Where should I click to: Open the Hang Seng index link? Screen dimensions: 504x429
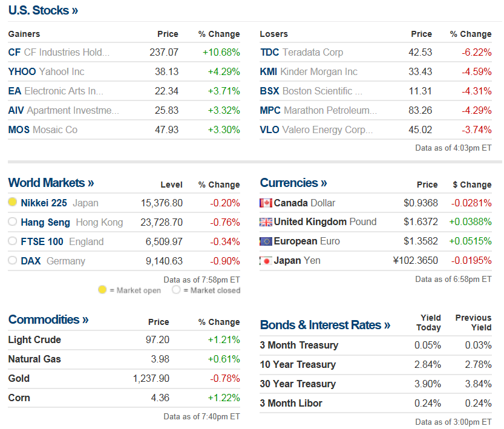pyautogui.click(x=45, y=223)
